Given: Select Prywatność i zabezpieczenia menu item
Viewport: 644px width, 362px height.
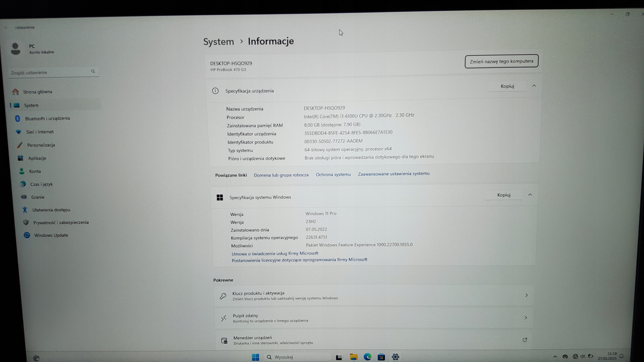Looking at the screenshot, I should 61,222.
